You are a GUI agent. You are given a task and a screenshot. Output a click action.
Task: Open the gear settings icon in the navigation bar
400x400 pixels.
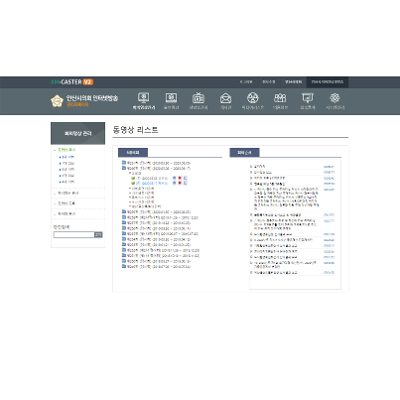tap(335, 98)
